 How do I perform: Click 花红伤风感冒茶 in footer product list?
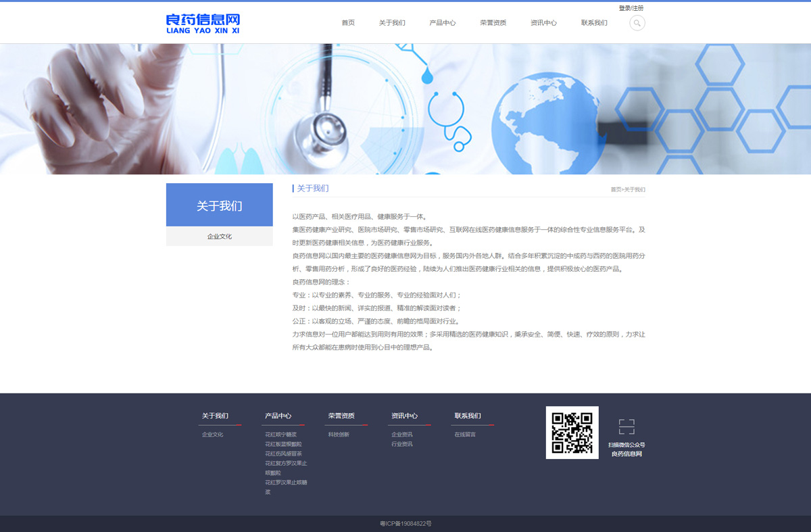tap(283, 454)
